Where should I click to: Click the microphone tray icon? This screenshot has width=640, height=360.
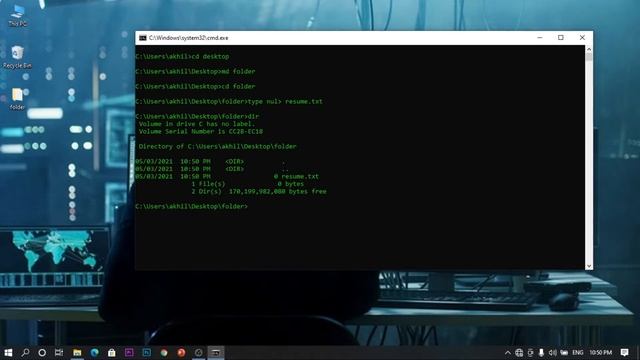[x=541, y=353]
